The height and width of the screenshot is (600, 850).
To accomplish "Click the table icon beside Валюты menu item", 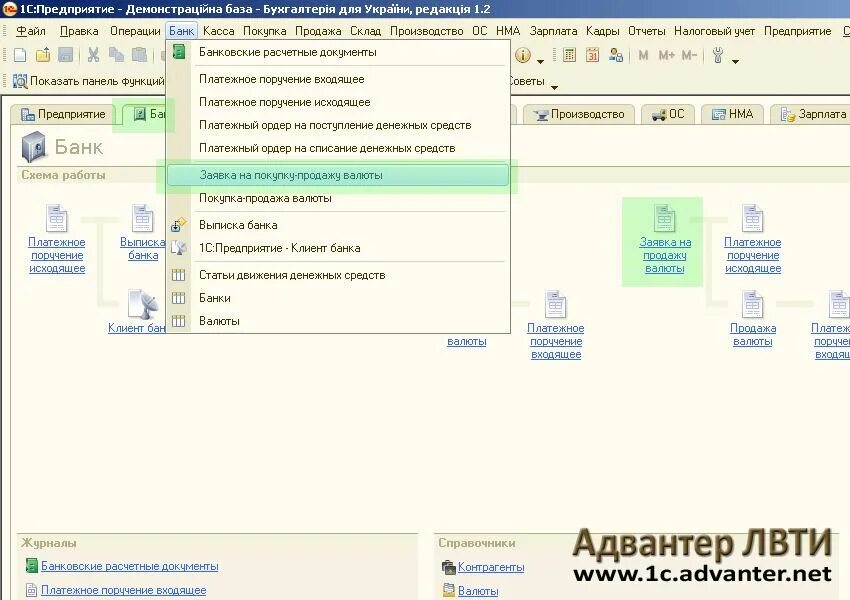I will coord(178,321).
